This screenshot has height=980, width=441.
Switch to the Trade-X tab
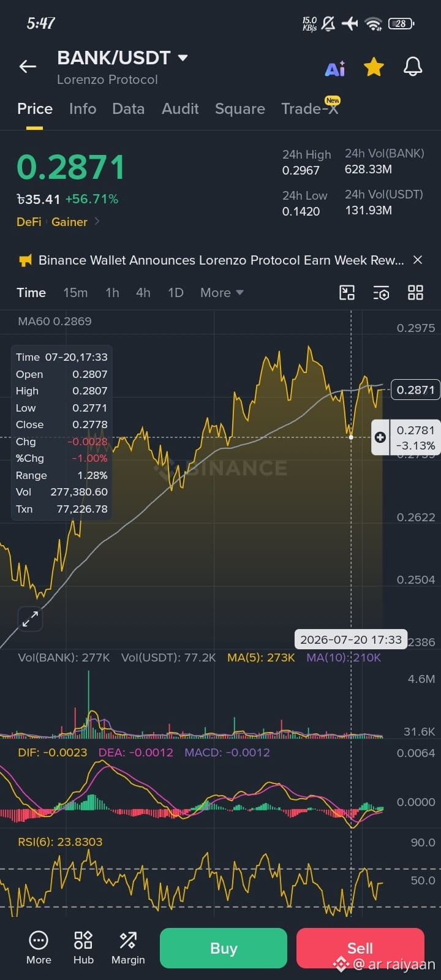coord(310,108)
